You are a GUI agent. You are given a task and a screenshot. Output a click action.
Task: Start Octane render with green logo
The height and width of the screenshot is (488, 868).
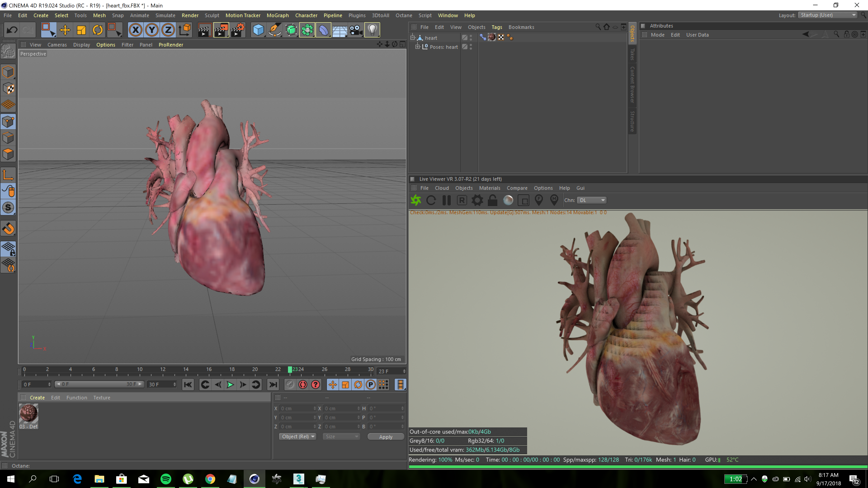pyautogui.click(x=416, y=200)
